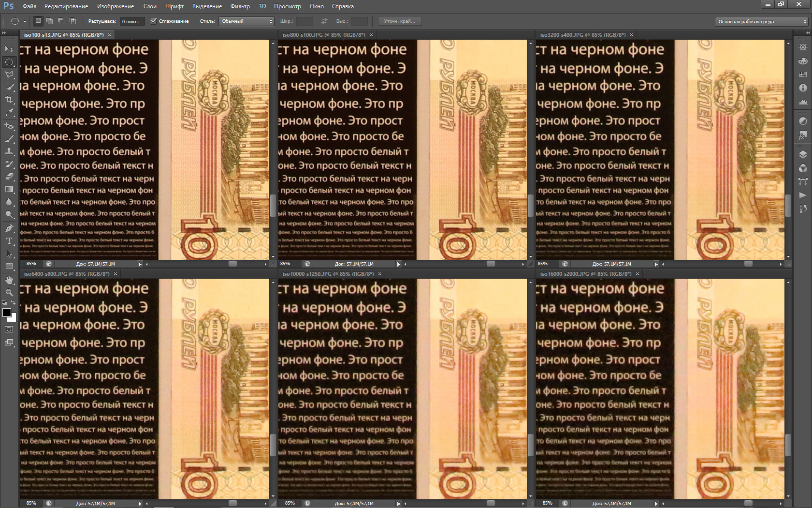Select the Brush tool
812x508 pixels.
tap(9, 139)
